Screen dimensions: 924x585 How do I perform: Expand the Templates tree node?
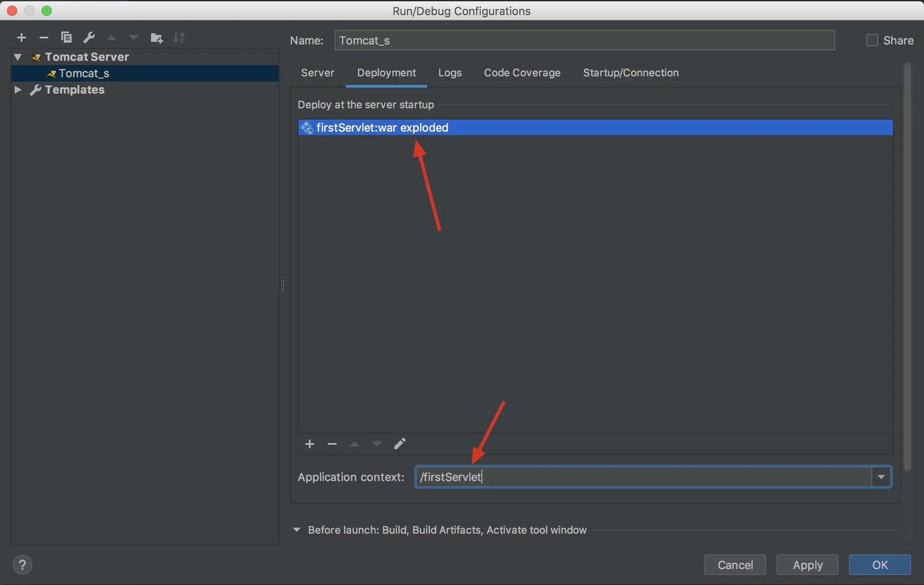tap(18, 90)
